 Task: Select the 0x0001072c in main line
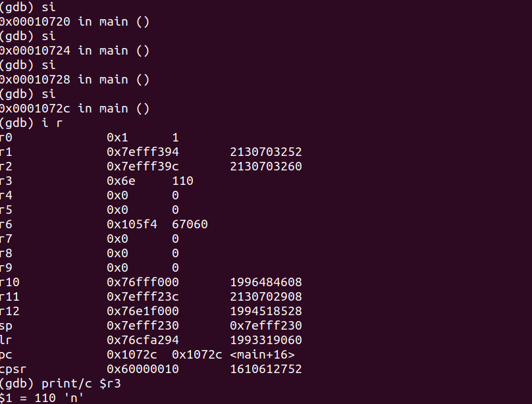(74, 109)
